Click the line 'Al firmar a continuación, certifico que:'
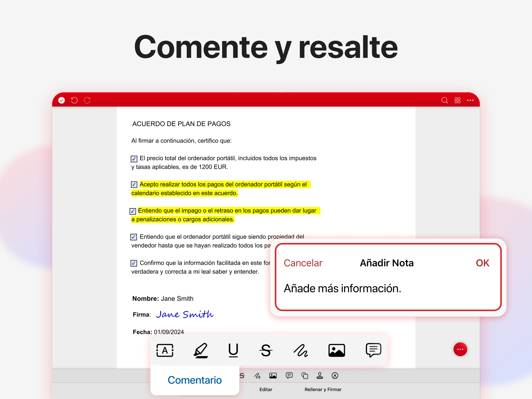This screenshot has width=532, height=399. (x=181, y=141)
